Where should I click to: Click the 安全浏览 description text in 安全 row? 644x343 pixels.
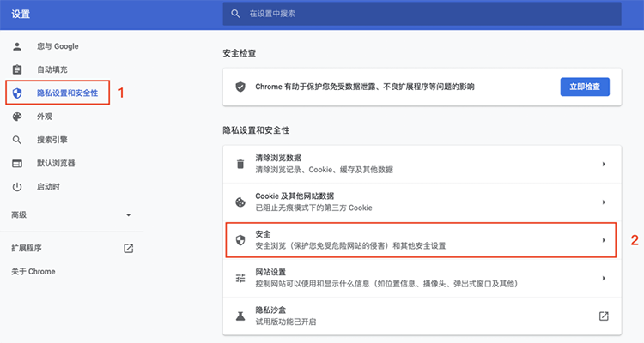click(350, 246)
